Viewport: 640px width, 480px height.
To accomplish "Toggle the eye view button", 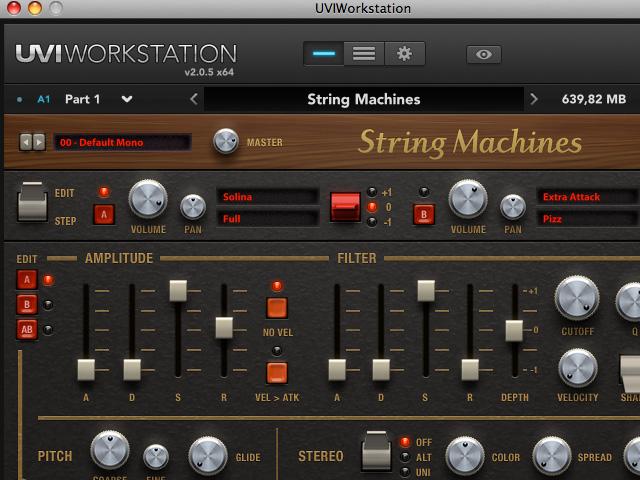I will coord(484,54).
